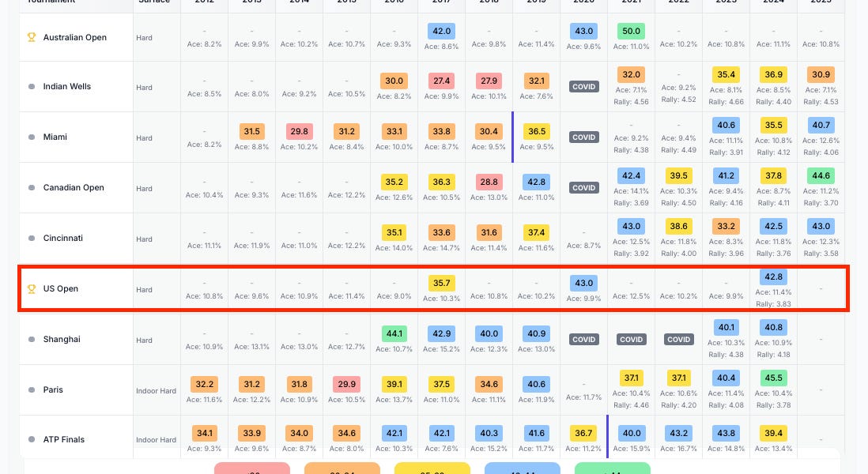Click Rally: 3.69 in Canadian Open row

pos(631,203)
